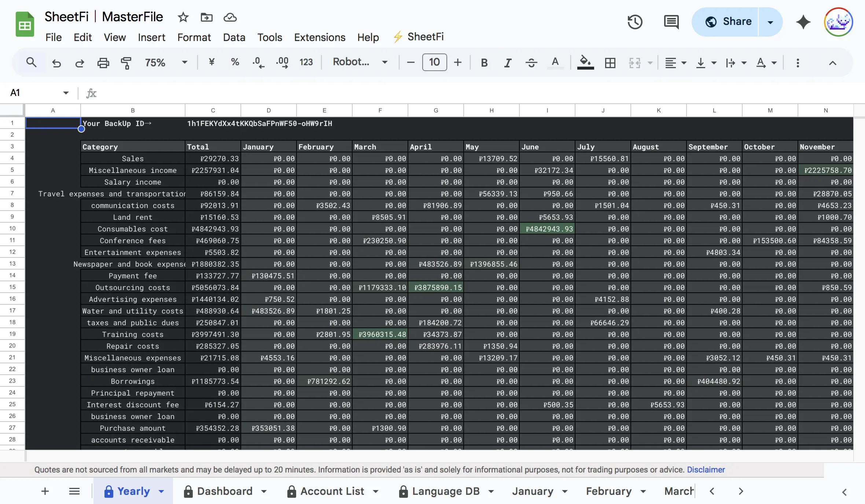Open the Extensions menu
The height and width of the screenshot is (504, 865).
click(x=319, y=37)
